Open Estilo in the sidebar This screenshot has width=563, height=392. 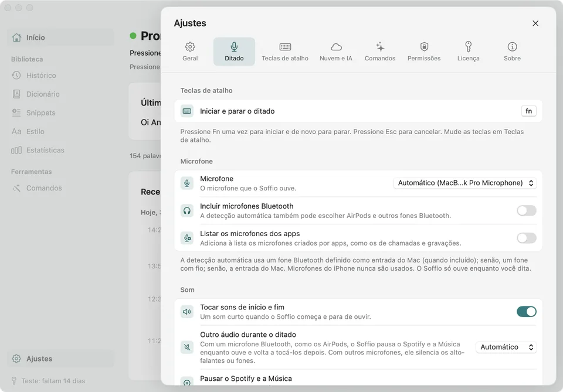tap(60, 131)
